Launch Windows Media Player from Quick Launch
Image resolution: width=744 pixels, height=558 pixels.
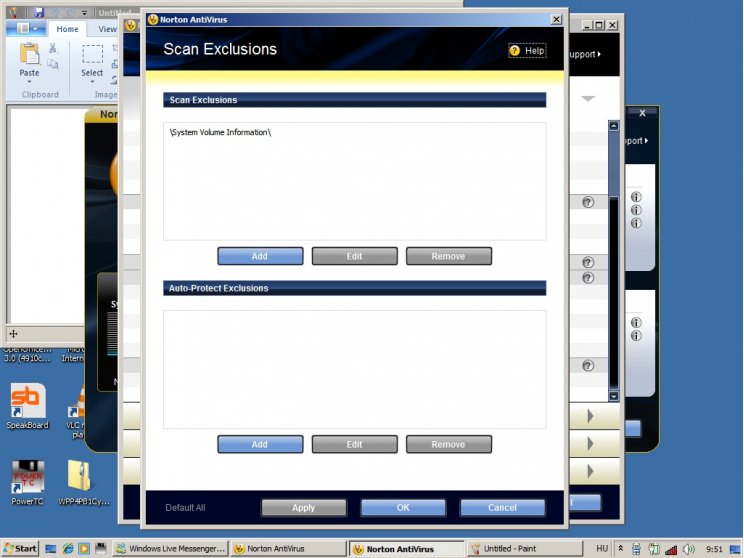tap(84, 549)
